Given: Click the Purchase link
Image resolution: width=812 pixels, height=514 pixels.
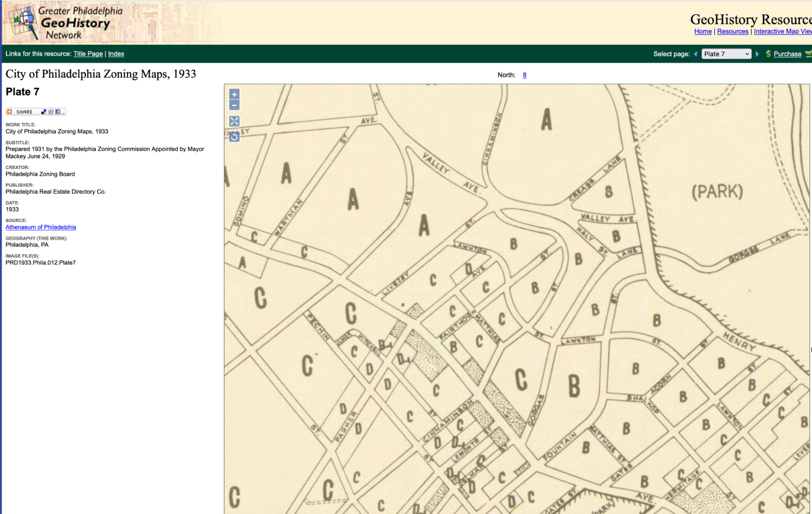Looking at the screenshot, I should [x=787, y=54].
